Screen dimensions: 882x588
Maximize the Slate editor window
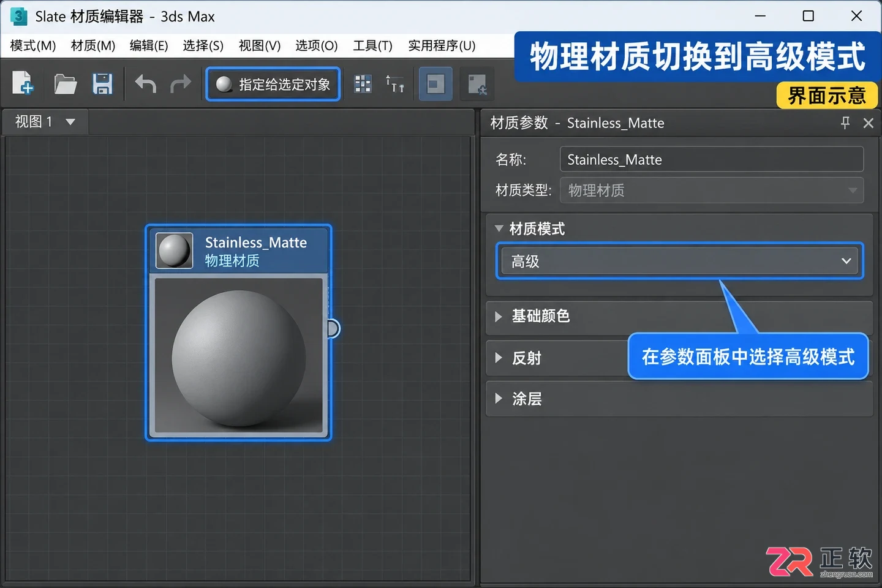[809, 16]
